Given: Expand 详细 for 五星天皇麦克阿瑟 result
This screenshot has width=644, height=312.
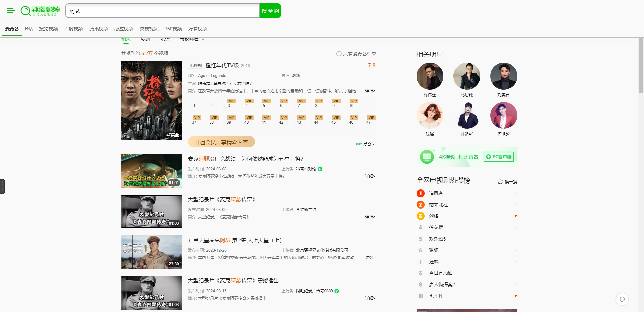Looking at the screenshot, I should click(370, 258).
